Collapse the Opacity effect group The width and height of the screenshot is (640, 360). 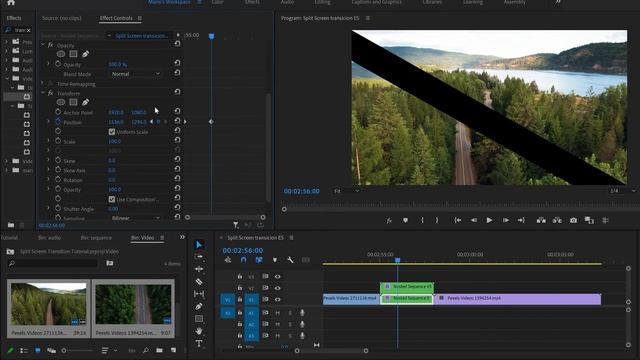[43, 45]
